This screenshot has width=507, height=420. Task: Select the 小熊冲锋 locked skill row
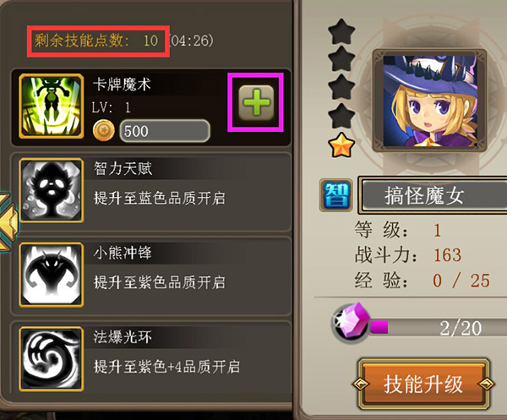(x=151, y=275)
